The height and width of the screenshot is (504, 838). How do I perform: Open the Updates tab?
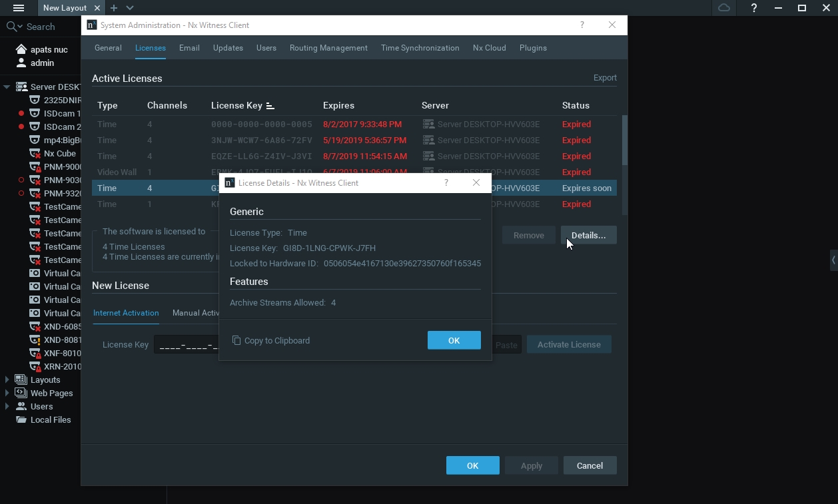pyautogui.click(x=228, y=48)
